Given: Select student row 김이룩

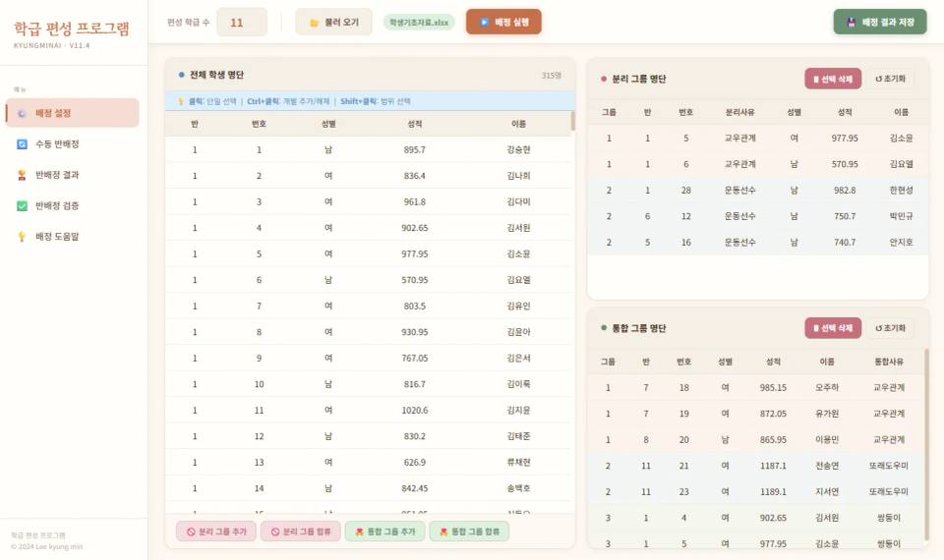Looking at the screenshot, I should (x=369, y=384).
